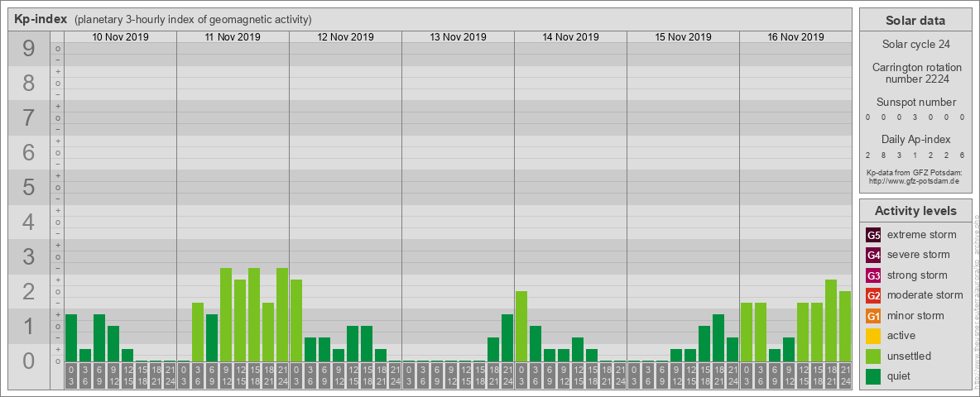Click the 13 Nov 21-24h quiet bar
The width and height of the screenshot is (980, 397).
pos(507,337)
